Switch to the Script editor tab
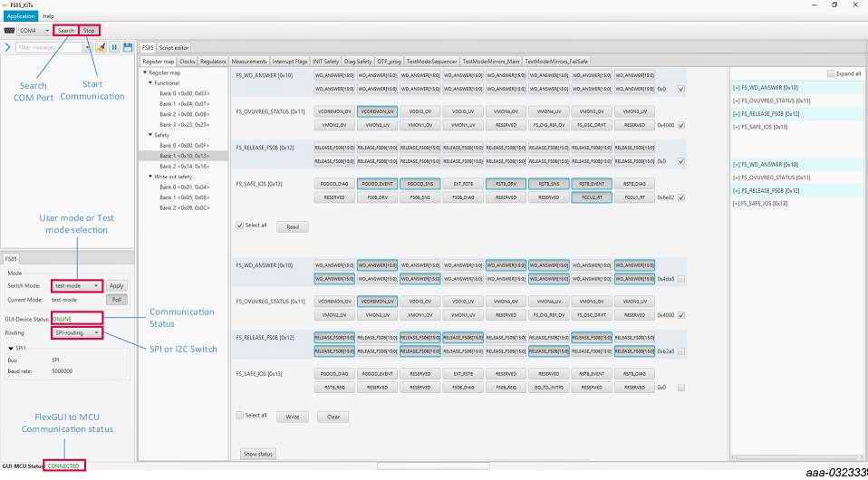The width and height of the screenshot is (868, 480). [x=174, y=47]
